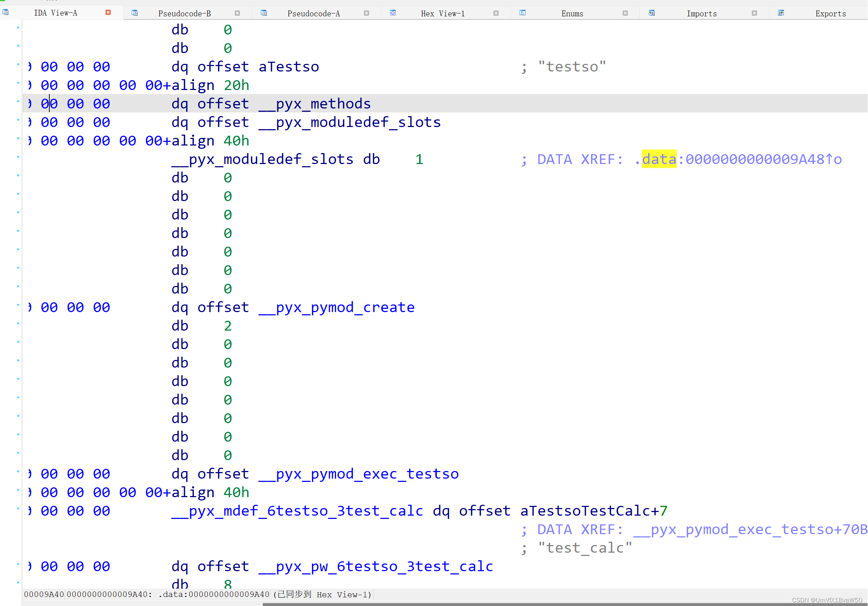Select the db 8 line
Viewport: 868px width, 606px height.
201,585
